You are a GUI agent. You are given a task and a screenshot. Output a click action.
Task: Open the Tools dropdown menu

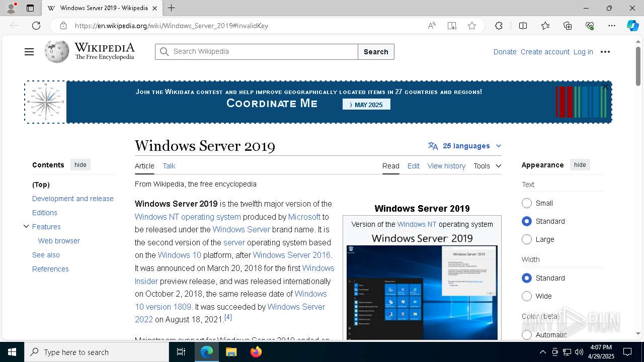(x=487, y=166)
